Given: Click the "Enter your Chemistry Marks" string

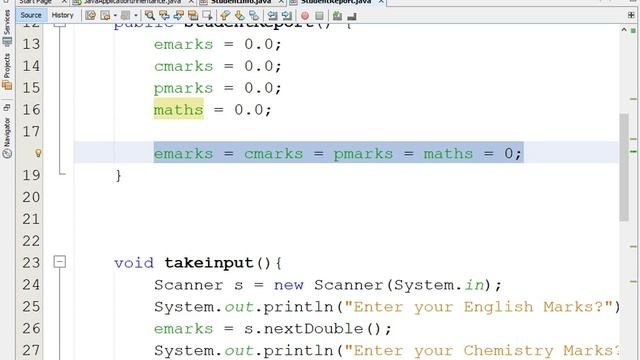Looking at the screenshot, I should click(482, 351).
